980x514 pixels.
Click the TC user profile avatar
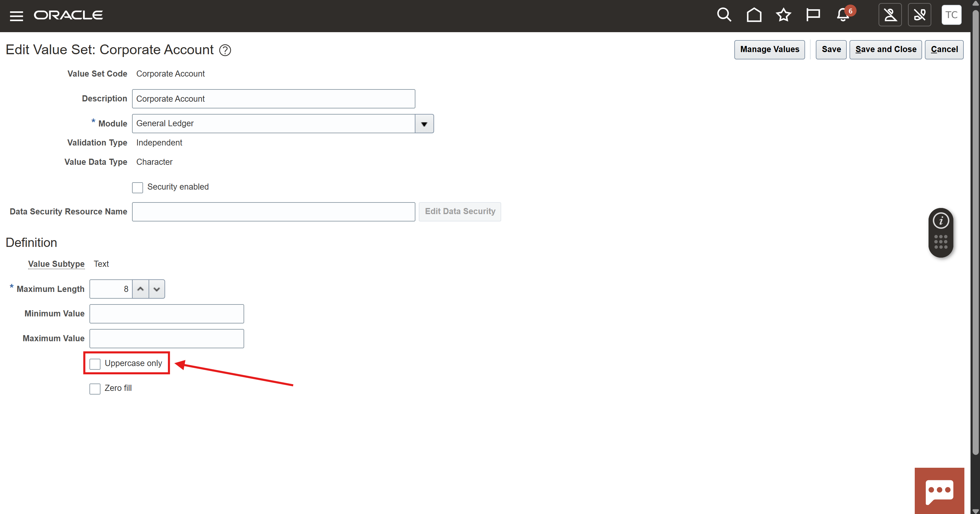951,15
